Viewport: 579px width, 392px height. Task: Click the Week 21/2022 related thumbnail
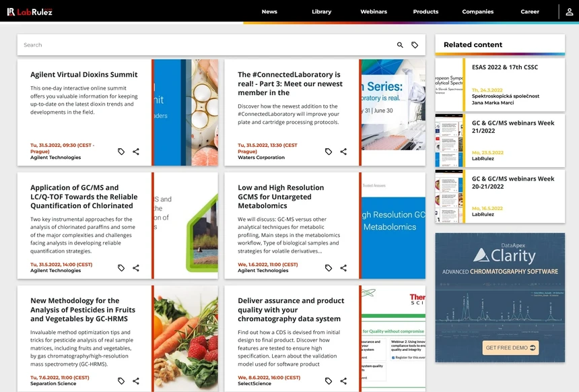pyautogui.click(x=449, y=140)
